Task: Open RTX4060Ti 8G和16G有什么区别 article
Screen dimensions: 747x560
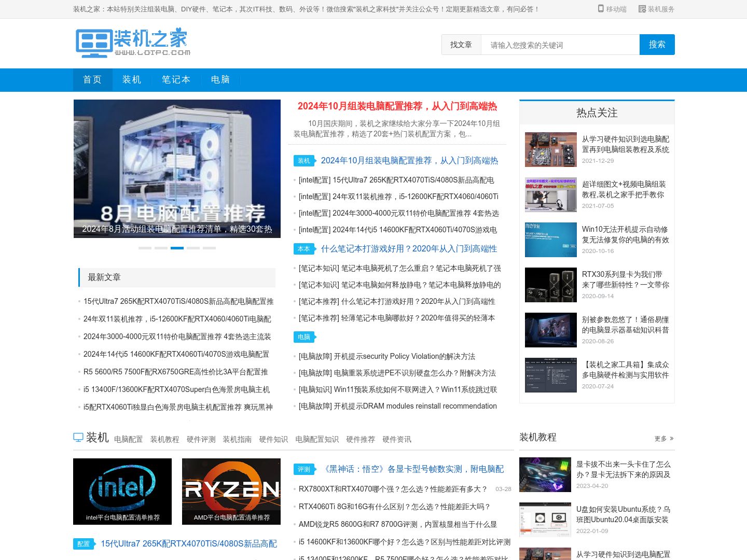Action: 394,507
